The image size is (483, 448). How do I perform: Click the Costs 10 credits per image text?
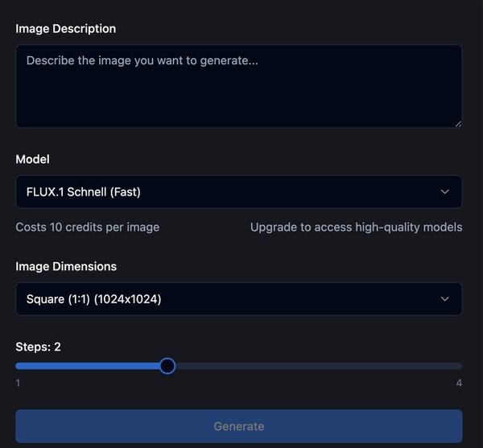pyautogui.click(x=88, y=227)
